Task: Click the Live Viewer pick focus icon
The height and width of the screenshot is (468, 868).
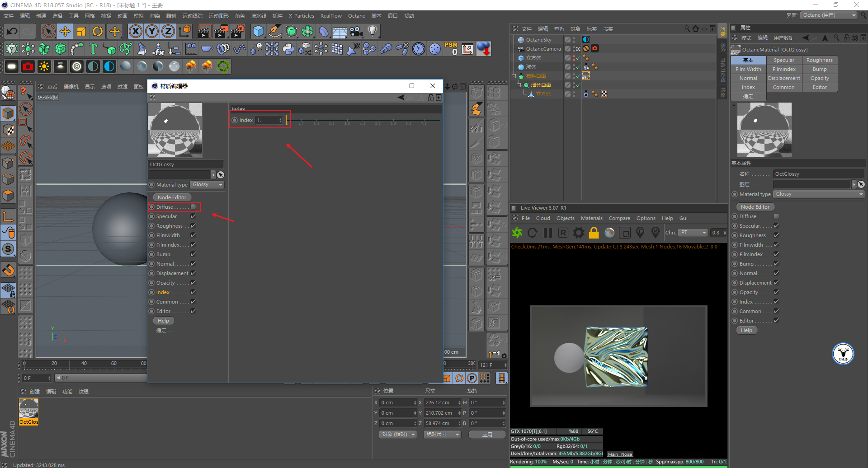Action: (x=640, y=233)
